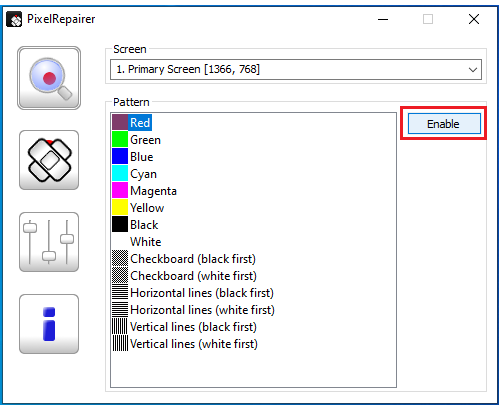Open the information 'i' section
This screenshot has height=405, width=503.
click(49, 324)
